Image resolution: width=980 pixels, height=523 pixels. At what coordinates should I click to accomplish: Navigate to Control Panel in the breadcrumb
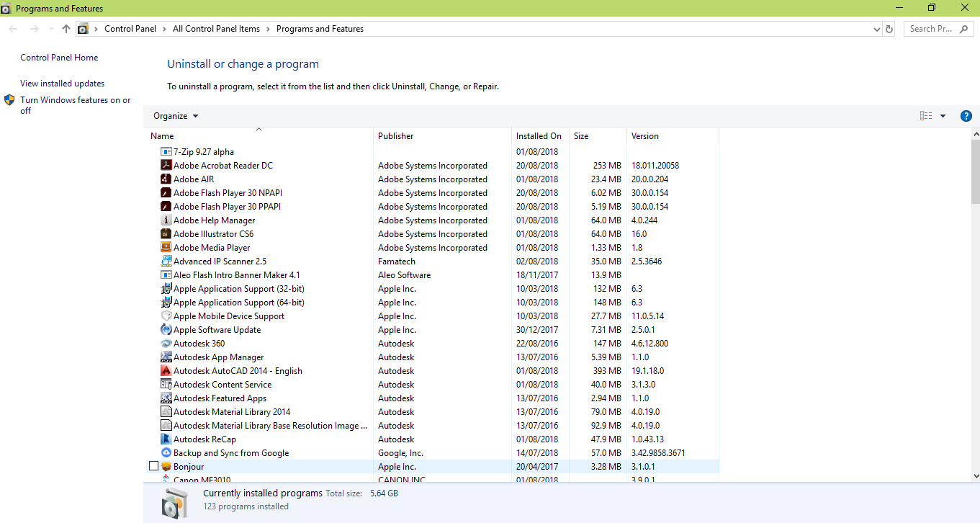[x=130, y=29]
